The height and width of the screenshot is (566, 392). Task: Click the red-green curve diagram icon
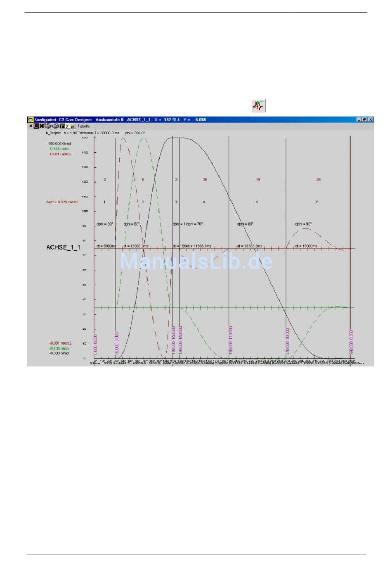259,106
